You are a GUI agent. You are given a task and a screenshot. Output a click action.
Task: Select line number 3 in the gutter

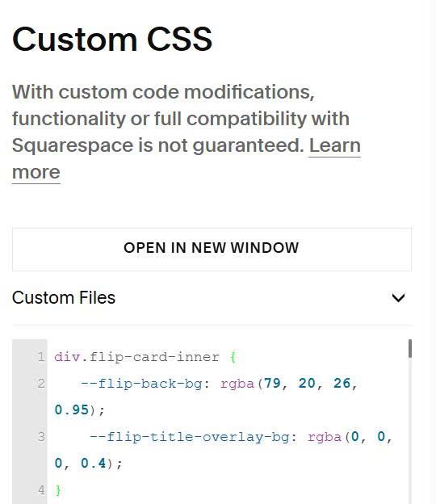coord(41,437)
